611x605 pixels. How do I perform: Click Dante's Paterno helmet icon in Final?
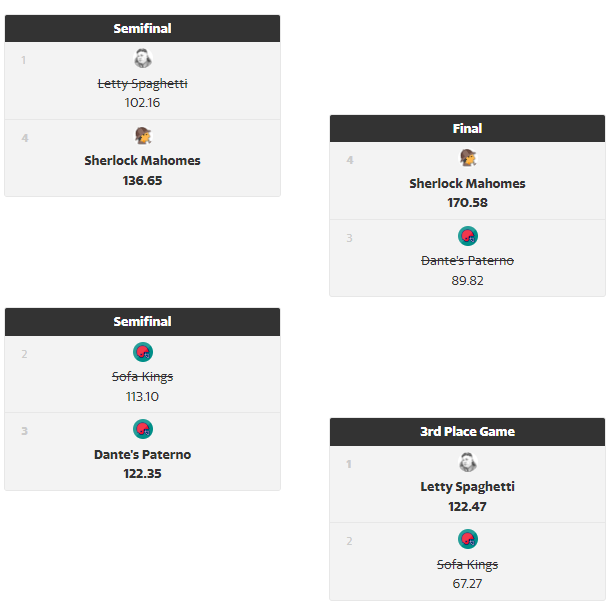click(468, 236)
